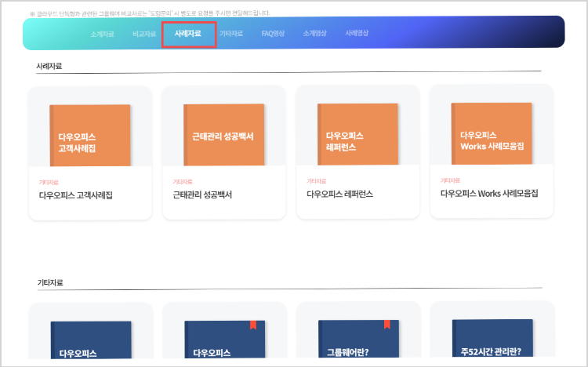Viewport: 588px width, 367px height.
Task: Click the 기타자료 tag above 근태관리 성공백서
Action: 182,182
